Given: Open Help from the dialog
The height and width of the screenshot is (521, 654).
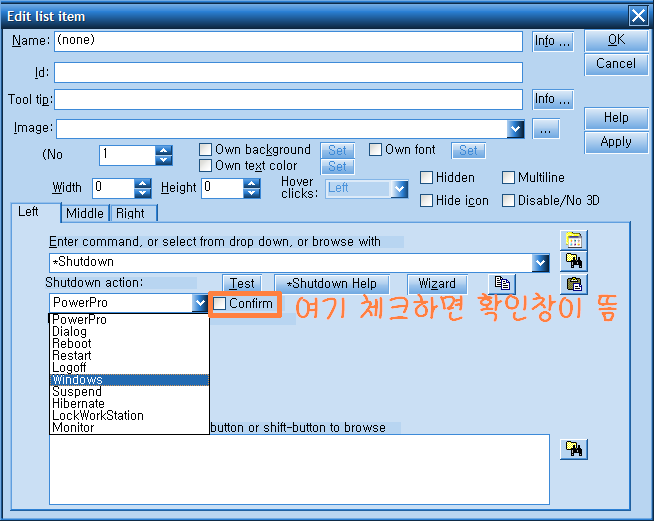Looking at the screenshot, I should [x=616, y=118].
